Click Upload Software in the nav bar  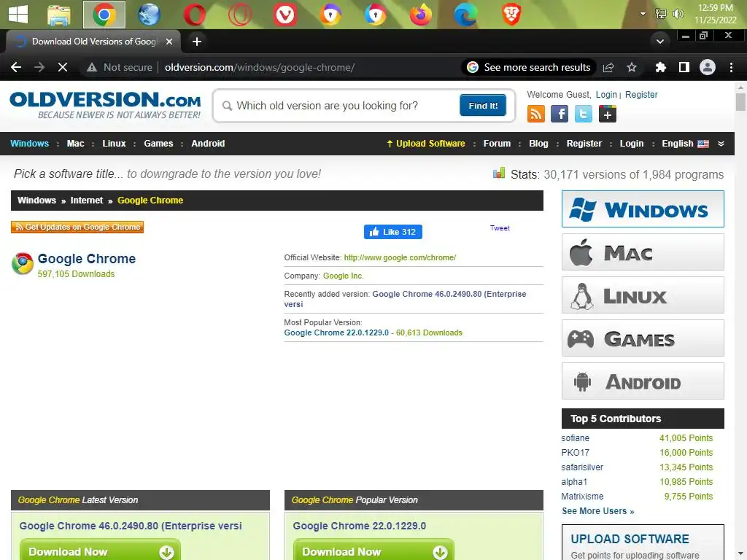[426, 144]
